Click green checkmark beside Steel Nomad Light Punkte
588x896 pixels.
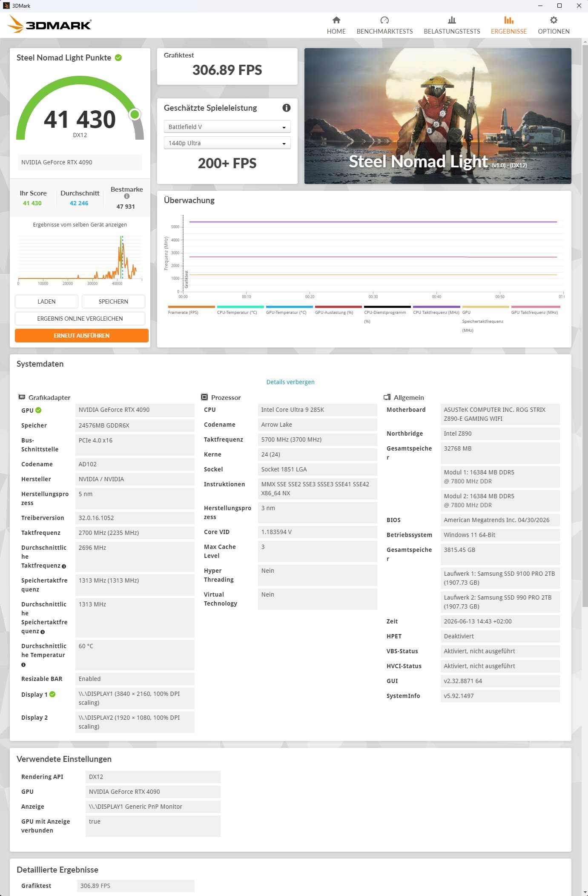point(118,57)
